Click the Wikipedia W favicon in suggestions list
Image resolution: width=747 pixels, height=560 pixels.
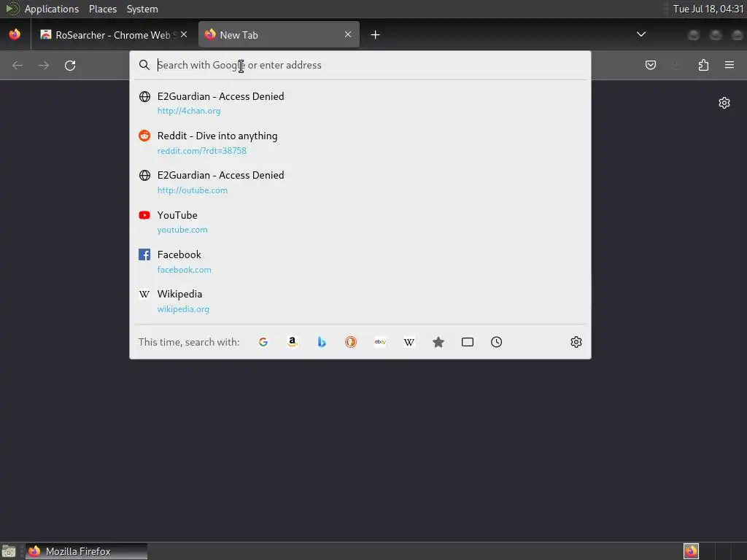(144, 295)
